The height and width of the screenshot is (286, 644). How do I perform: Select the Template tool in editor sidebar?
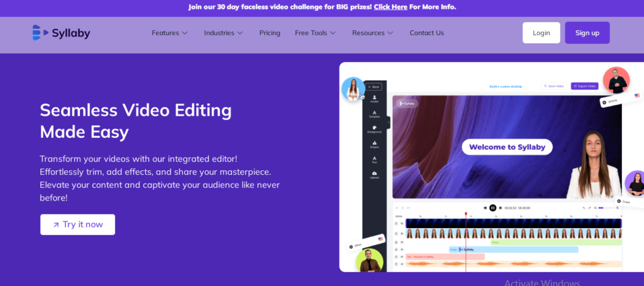click(375, 114)
